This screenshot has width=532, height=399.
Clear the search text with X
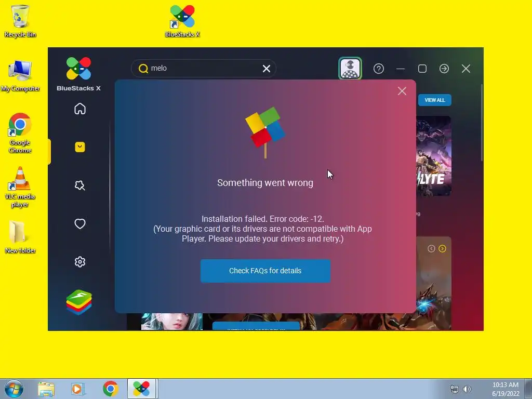pos(267,69)
